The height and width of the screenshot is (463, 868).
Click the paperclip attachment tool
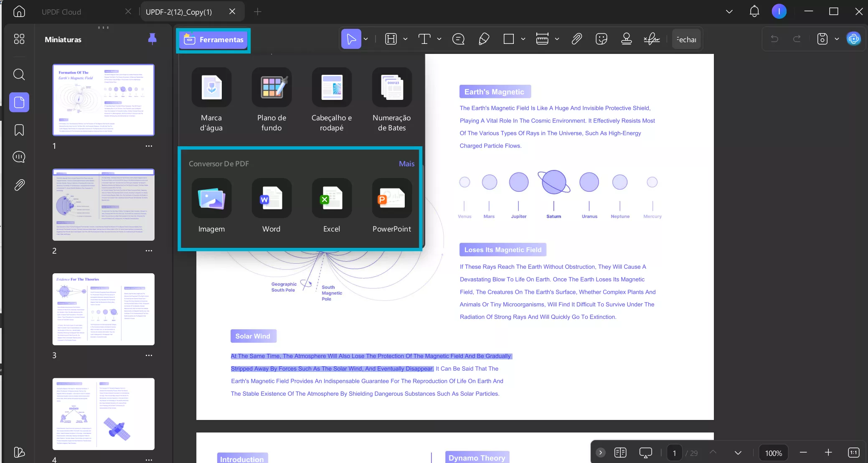(x=576, y=38)
